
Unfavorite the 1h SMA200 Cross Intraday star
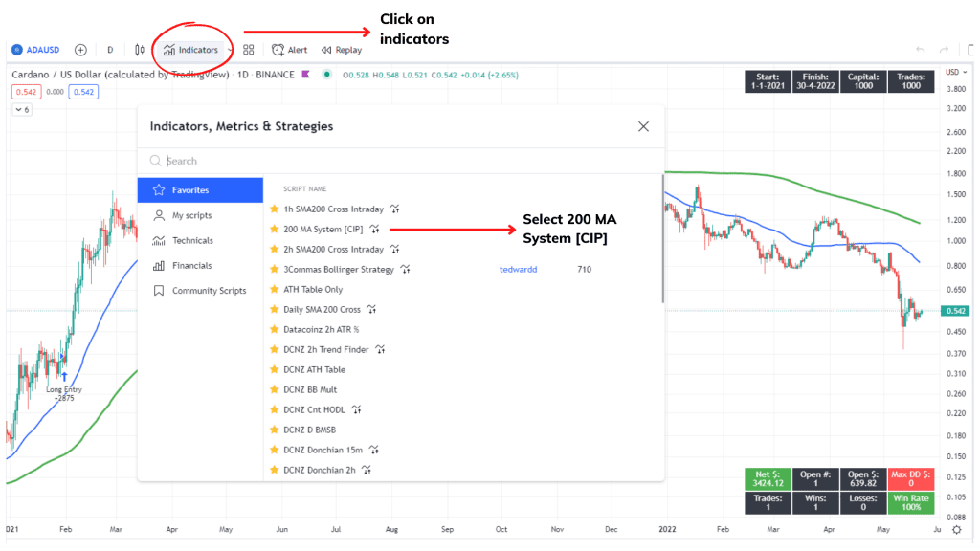click(x=274, y=209)
